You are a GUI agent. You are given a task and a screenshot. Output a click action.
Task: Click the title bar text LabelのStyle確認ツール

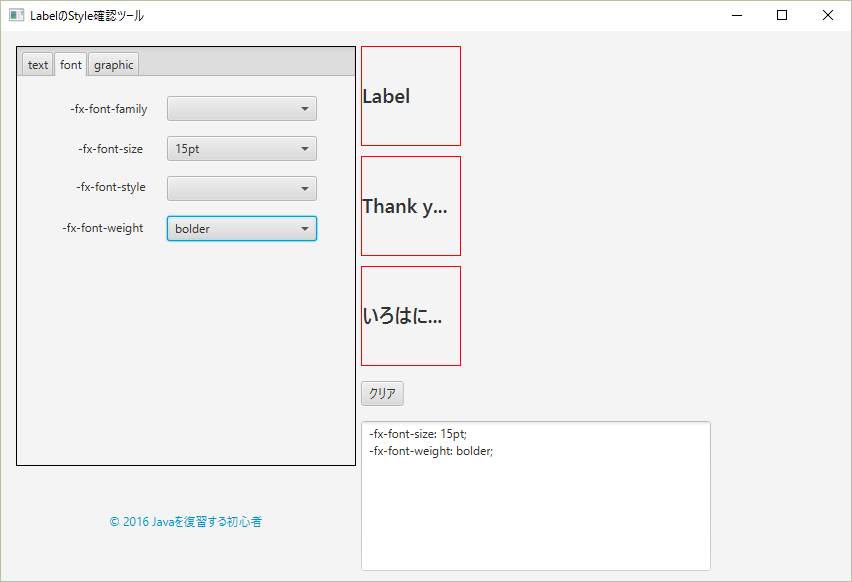click(x=86, y=15)
